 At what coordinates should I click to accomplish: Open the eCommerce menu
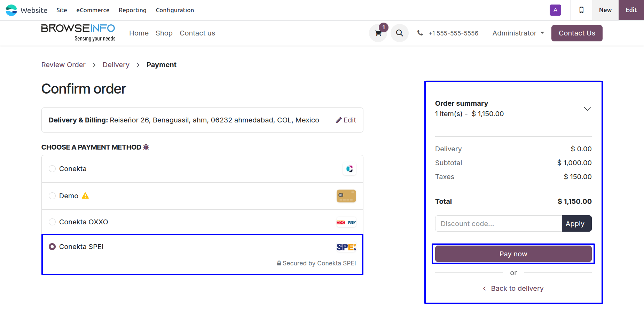coord(93,10)
